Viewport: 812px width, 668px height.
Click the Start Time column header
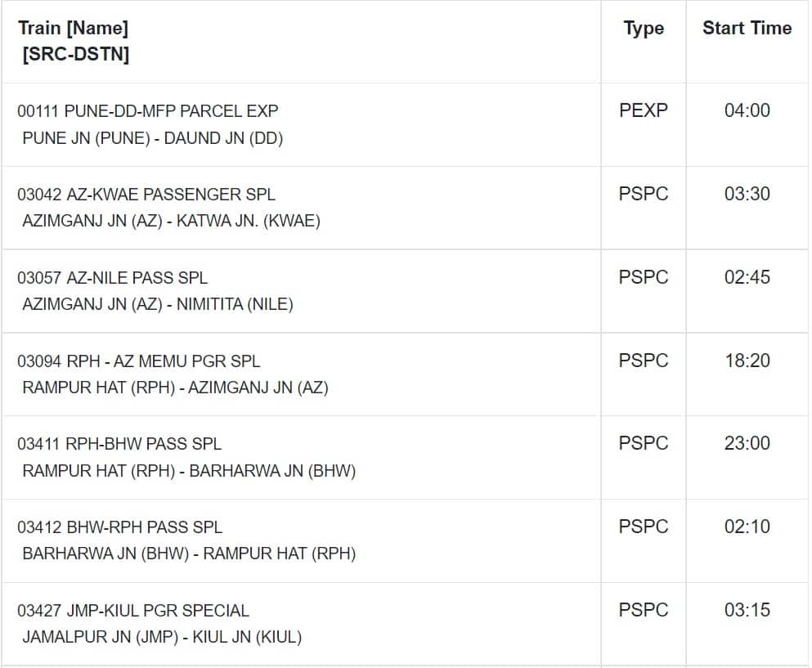747,28
